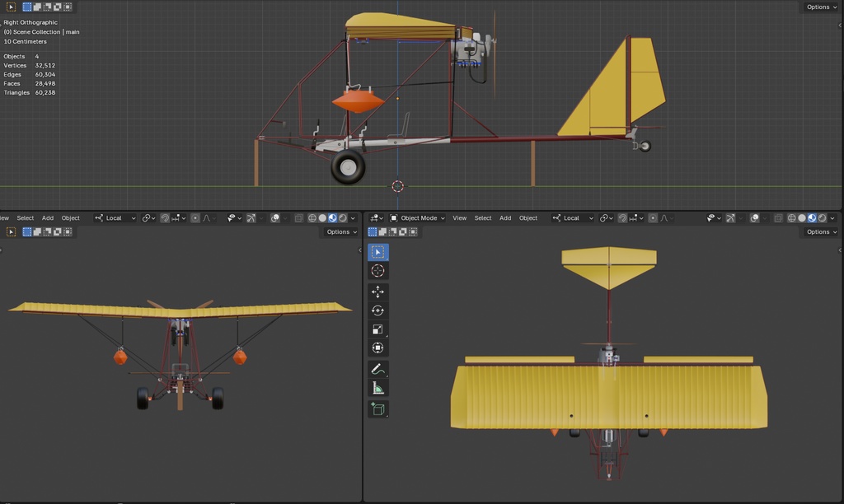Select the Select Box tool in right viewport toolbar
This screenshot has height=504, width=844.
(x=377, y=252)
